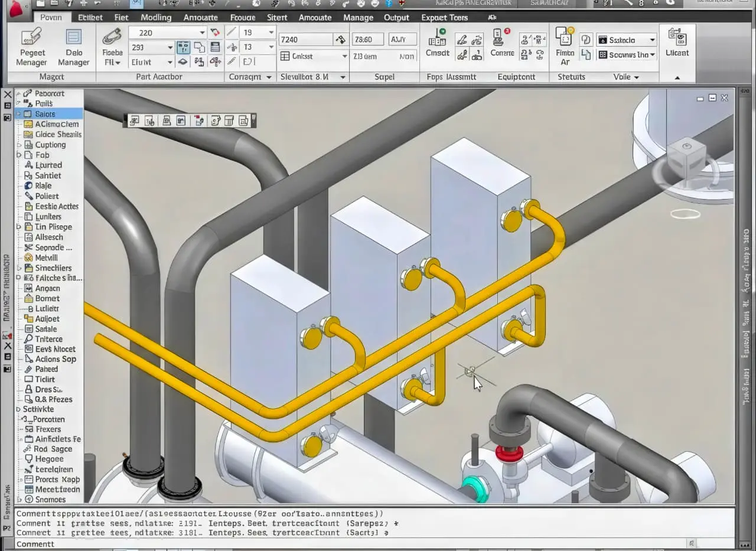756x551 pixels.
Task: Select the Fioeba Fit pipe tool
Action: [x=112, y=46]
